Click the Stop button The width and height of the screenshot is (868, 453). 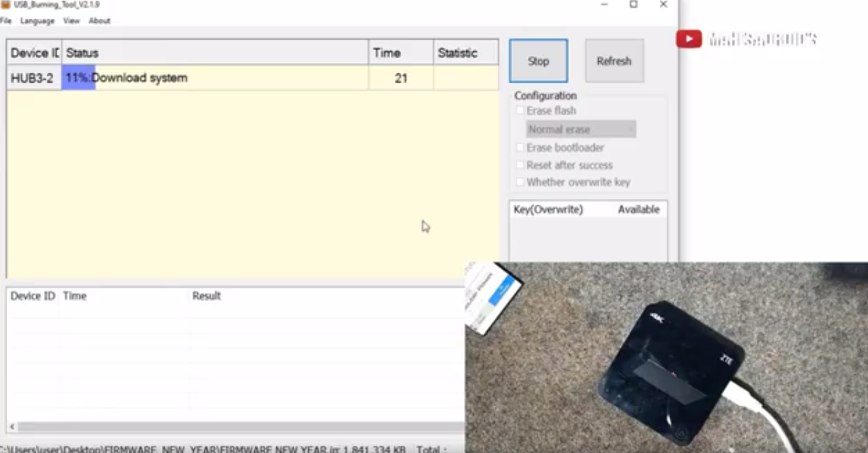coord(538,61)
